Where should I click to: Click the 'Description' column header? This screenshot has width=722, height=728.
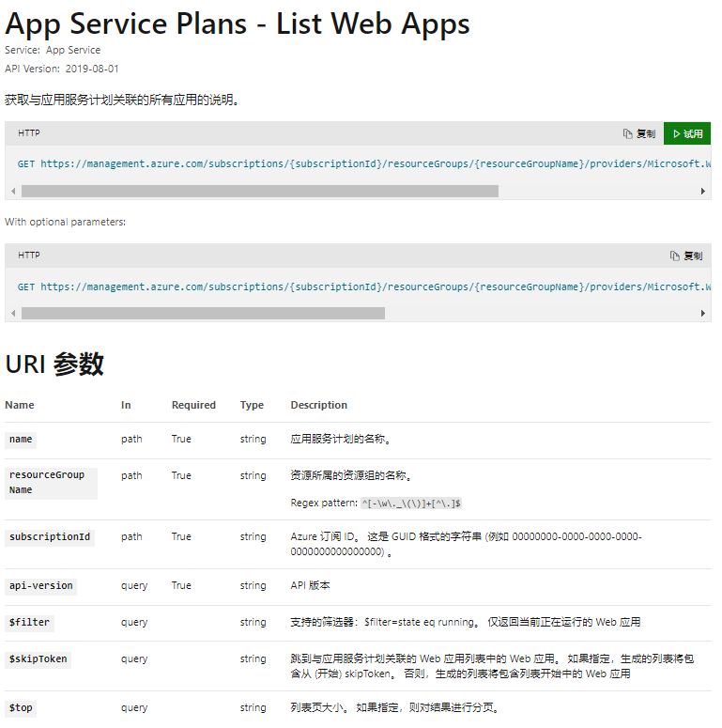point(319,405)
